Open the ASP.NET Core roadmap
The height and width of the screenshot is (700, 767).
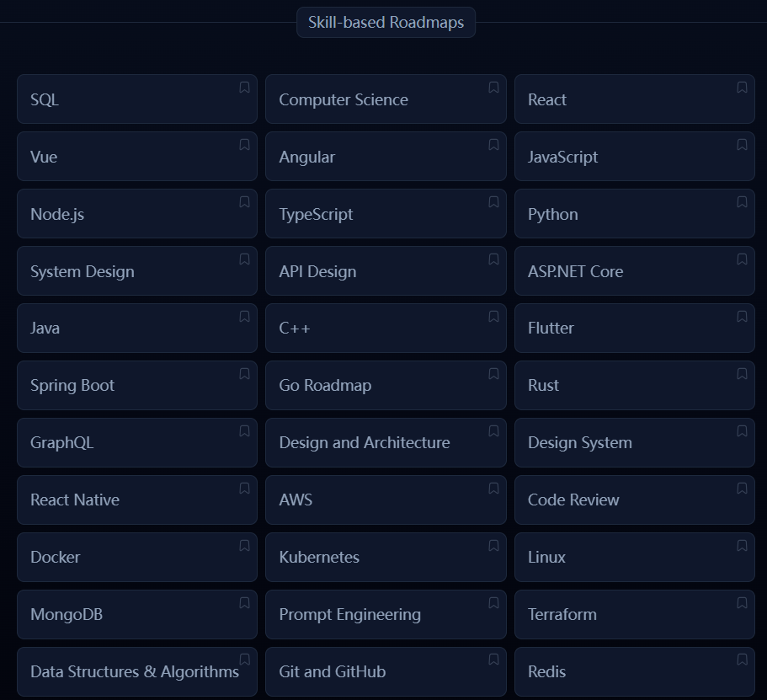[x=635, y=270]
